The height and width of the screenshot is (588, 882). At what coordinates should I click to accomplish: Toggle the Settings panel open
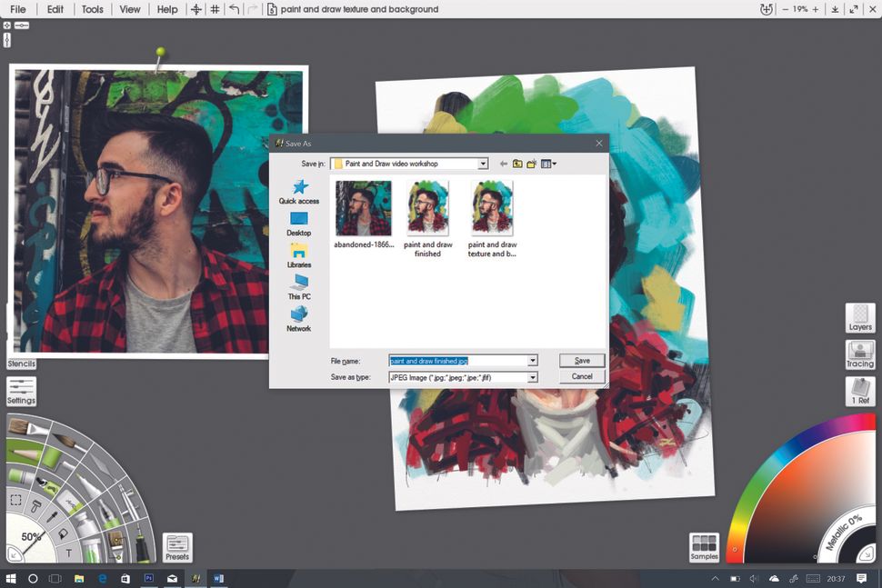click(20, 392)
